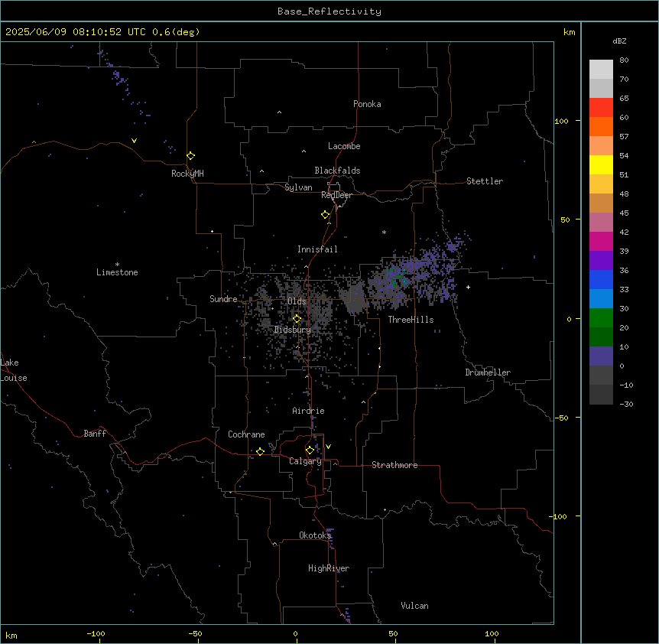Click the purple 39-36 dBZ legend swatch

click(x=601, y=260)
